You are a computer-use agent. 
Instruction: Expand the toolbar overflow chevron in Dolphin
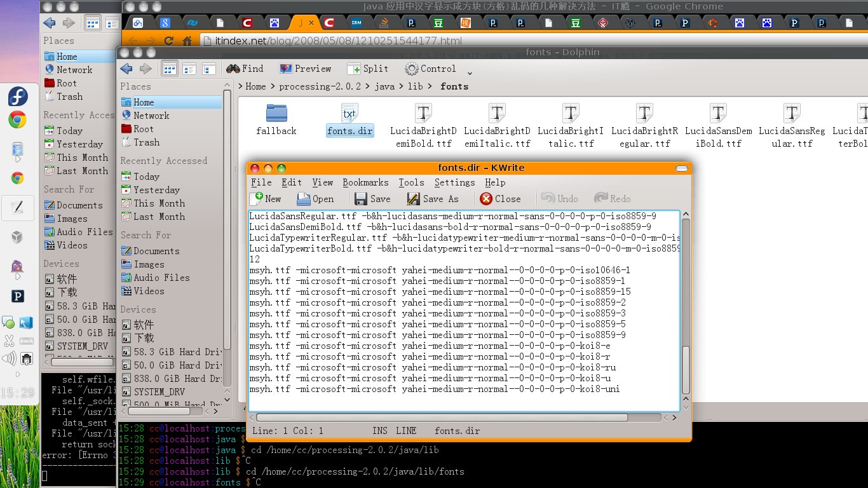tap(470, 72)
